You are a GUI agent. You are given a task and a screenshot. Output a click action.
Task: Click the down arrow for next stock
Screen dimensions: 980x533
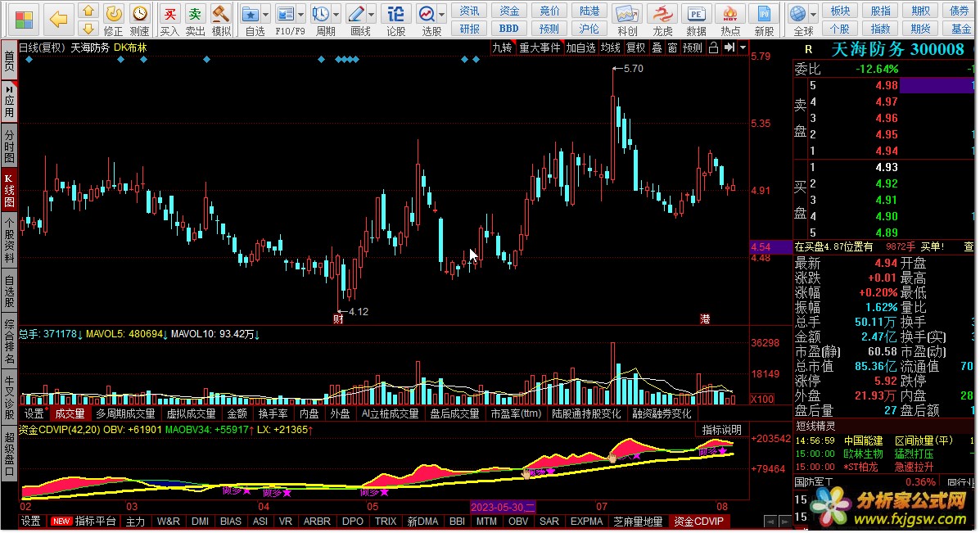(88, 28)
